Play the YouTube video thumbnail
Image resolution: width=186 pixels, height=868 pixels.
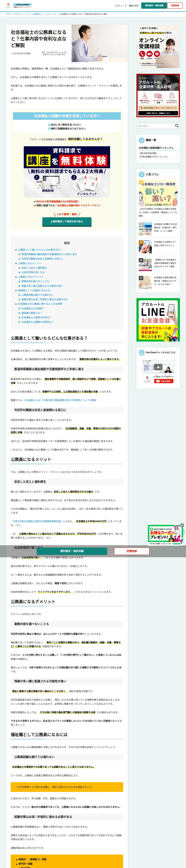click(x=158, y=367)
